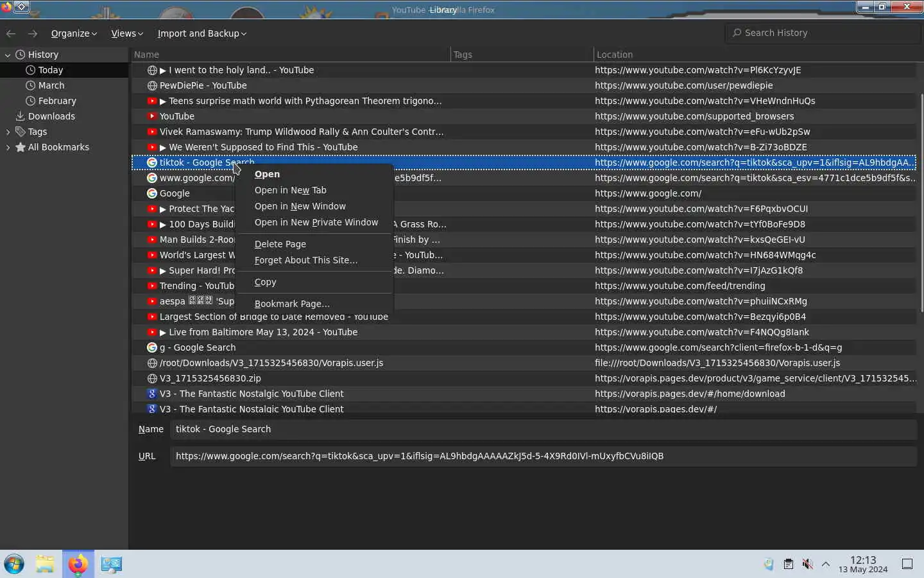The height and width of the screenshot is (578, 924).
Task: Choose Open in the context menu
Action: coord(314,174)
